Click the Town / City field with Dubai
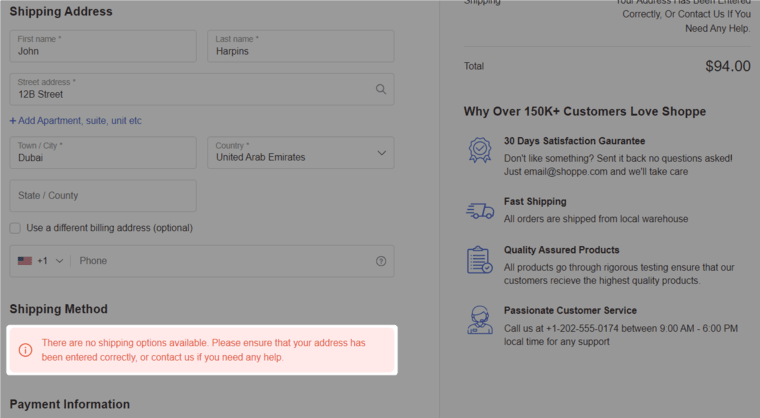 point(103,153)
